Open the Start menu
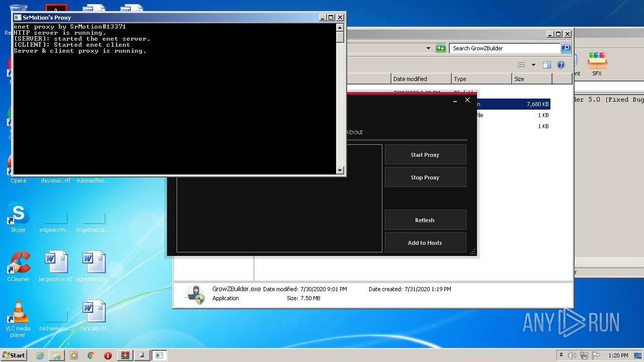This screenshot has height=362, width=644. click(x=14, y=355)
